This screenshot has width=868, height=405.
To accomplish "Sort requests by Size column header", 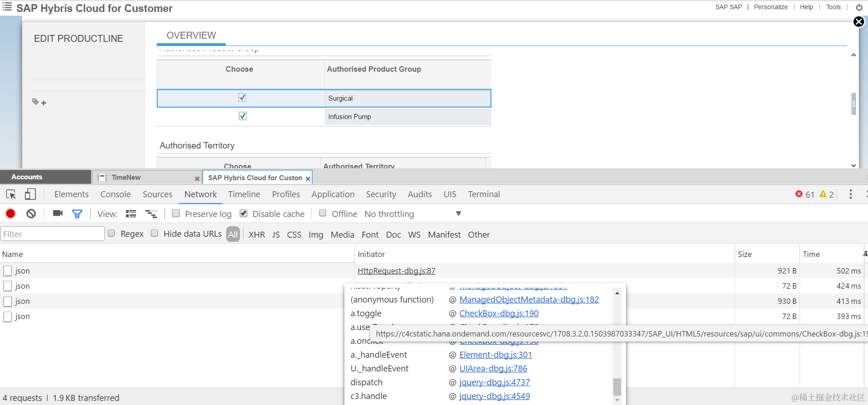I will coord(767,254).
